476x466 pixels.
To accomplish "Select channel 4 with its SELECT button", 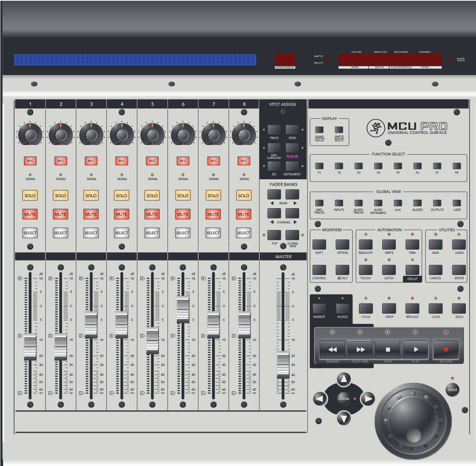I will [x=121, y=233].
